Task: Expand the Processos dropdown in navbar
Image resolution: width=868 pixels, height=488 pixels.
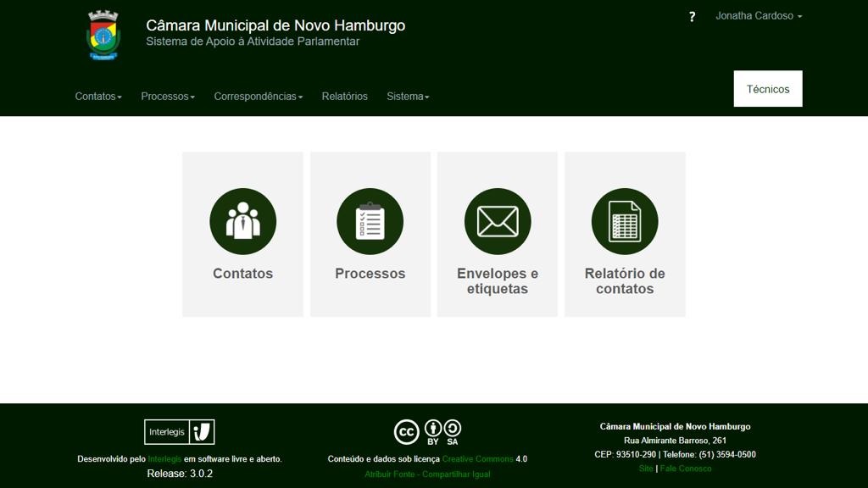Action: coord(168,97)
